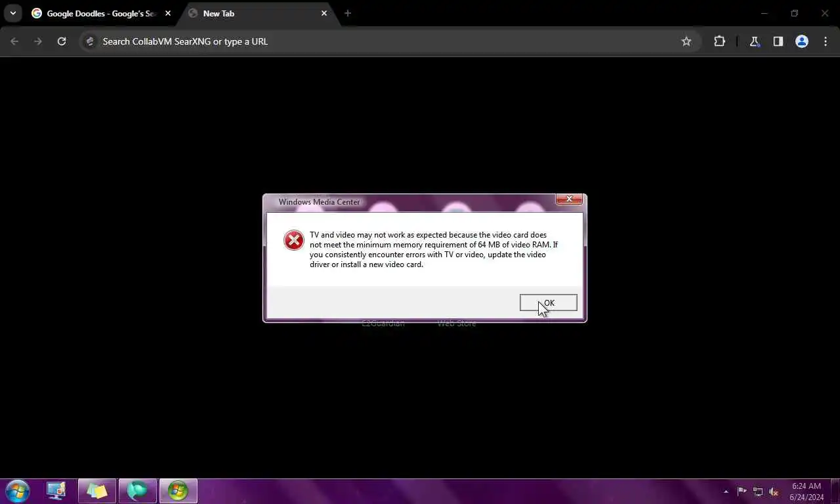This screenshot has height=504, width=840.
Task: Select the New Tab tab
Action: (256, 13)
